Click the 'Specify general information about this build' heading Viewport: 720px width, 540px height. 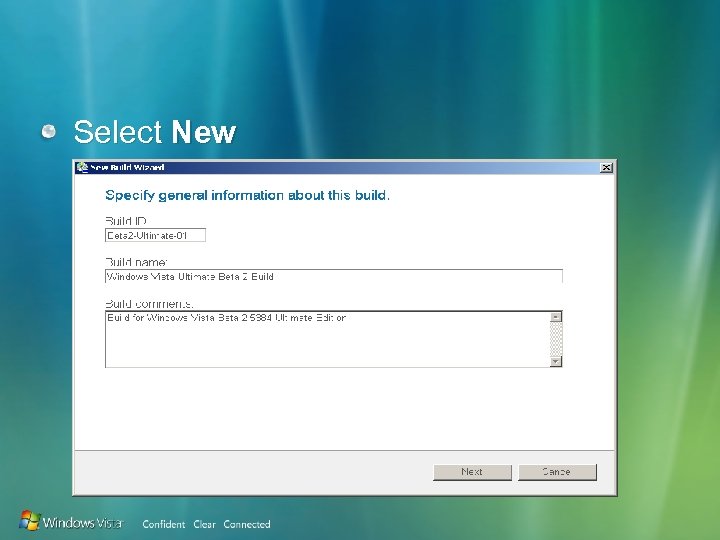point(248,195)
